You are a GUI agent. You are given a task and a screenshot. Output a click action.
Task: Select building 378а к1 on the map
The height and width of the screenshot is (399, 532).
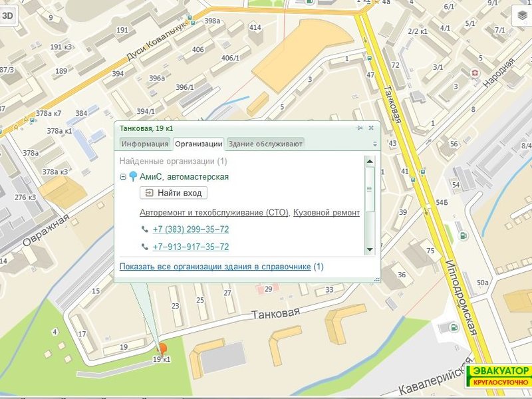(59, 131)
